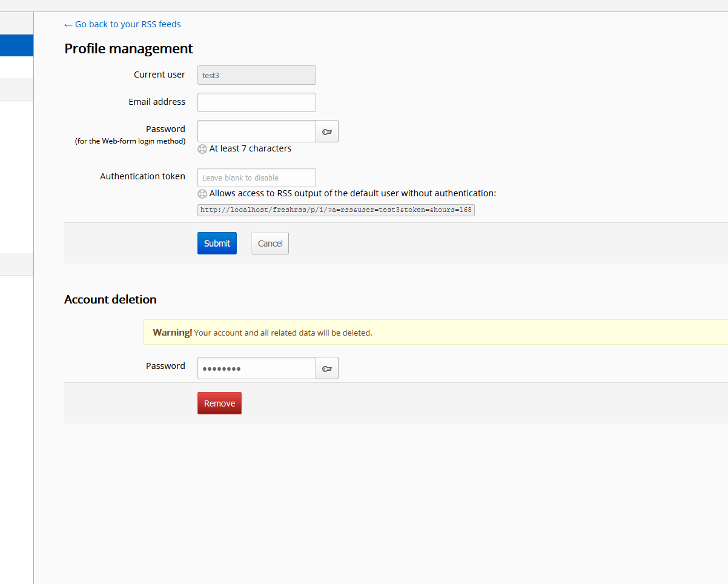Reveal deletion password using key icon
This screenshot has height=584, width=728.
(x=327, y=368)
